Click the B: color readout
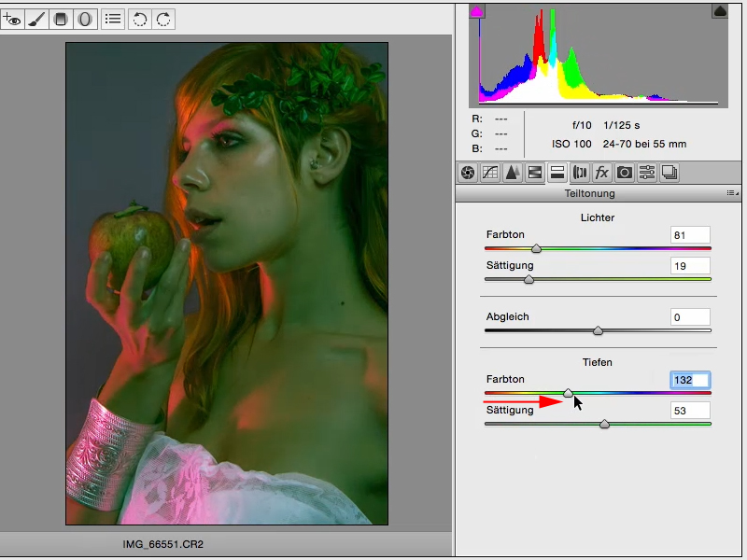 489,148
